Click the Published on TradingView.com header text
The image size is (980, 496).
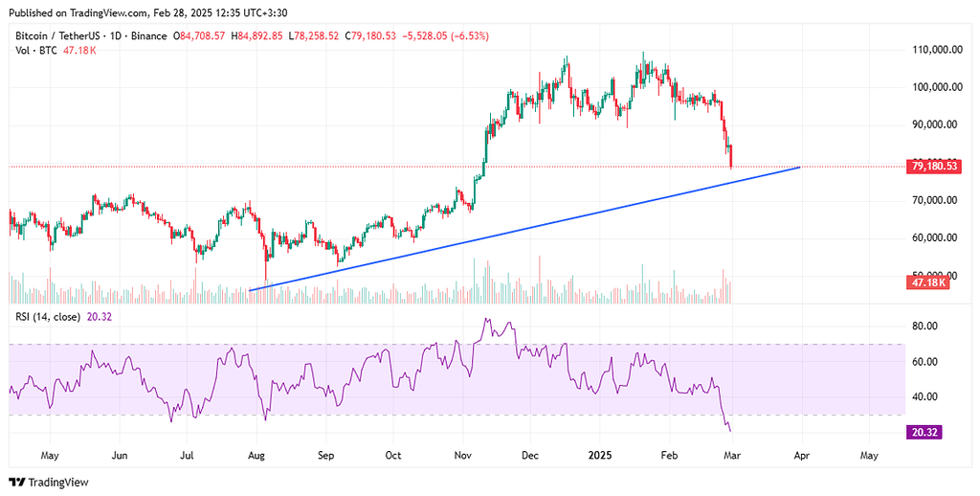[x=145, y=12]
